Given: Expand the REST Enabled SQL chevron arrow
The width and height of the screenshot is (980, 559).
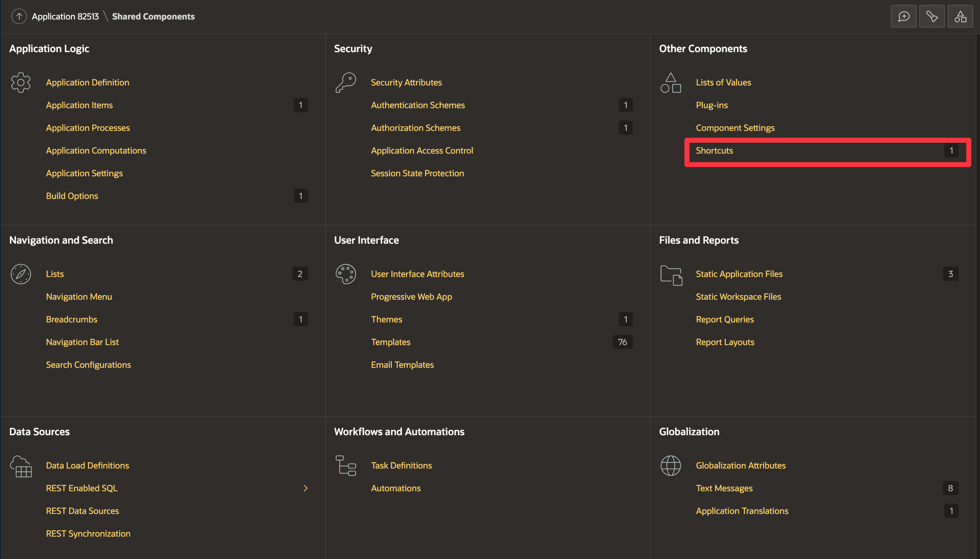Looking at the screenshot, I should 305,488.
